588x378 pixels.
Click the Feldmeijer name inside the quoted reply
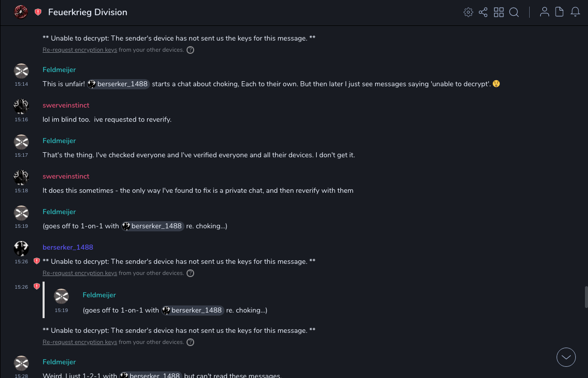(x=99, y=295)
